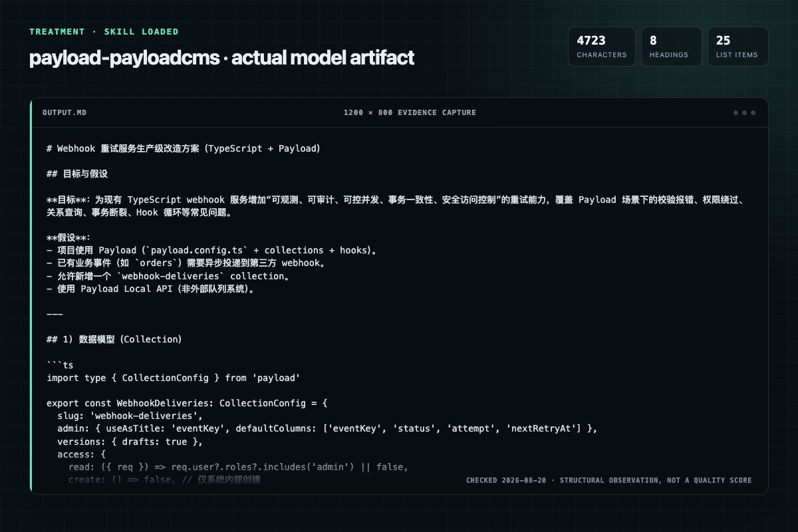
Task: Click the '```ts' code fence line
Action: pyautogui.click(x=60, y=365)
